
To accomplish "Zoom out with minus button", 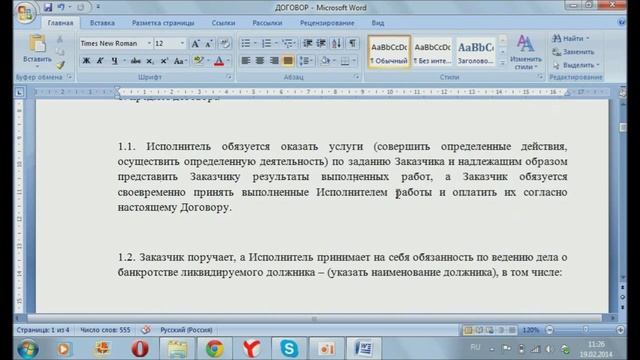I will tap(550, 329).
